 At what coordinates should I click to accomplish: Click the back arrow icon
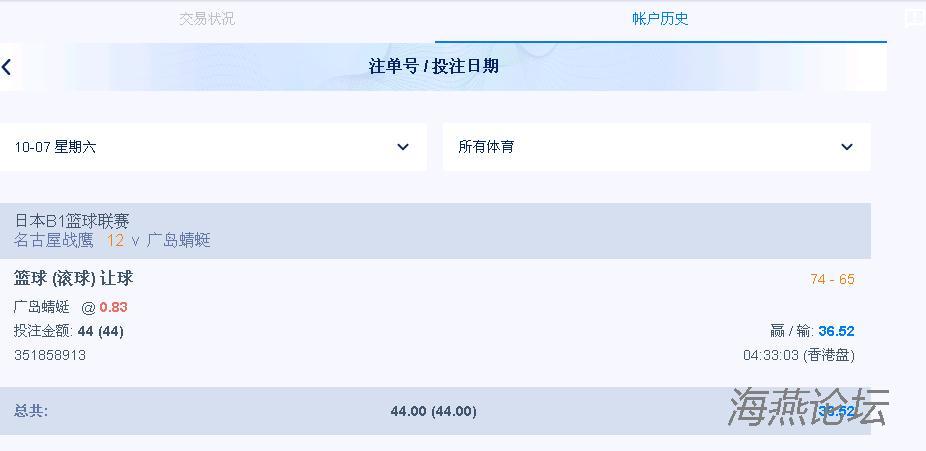7,67
